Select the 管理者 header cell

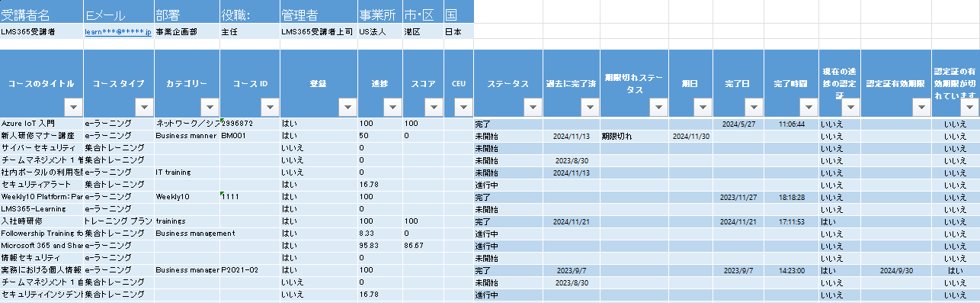[x=319, y=11]
